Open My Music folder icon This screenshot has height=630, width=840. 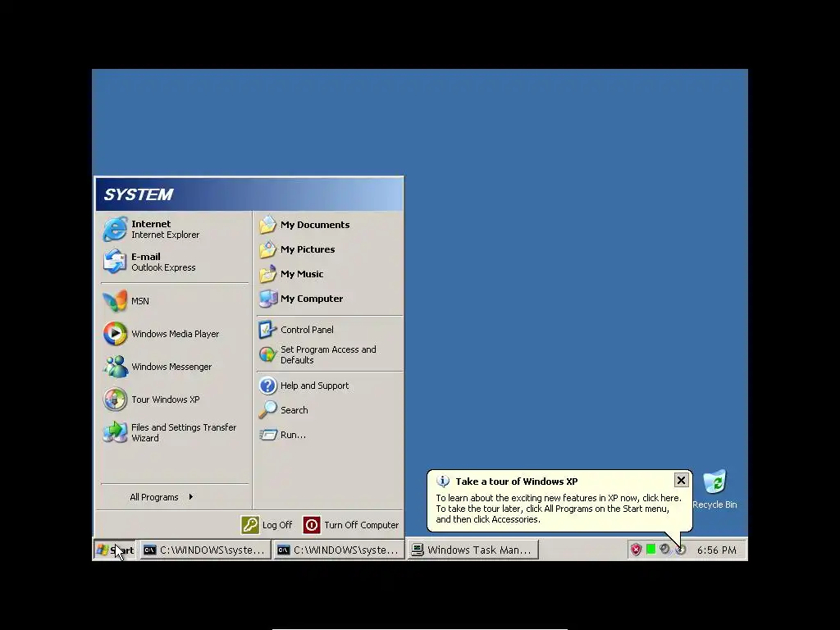coord(268,274)
